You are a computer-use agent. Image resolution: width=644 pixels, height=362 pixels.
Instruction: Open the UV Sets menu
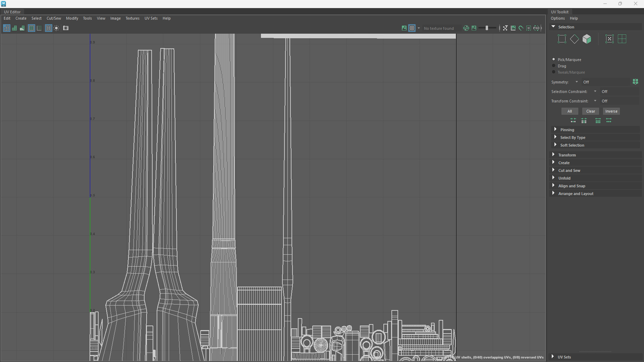tap(151, 18)
